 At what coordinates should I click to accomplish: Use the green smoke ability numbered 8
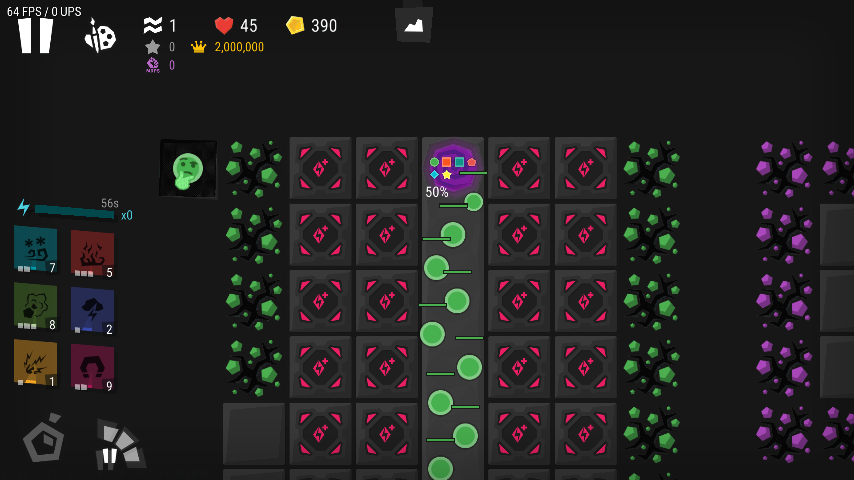(35, 307)
